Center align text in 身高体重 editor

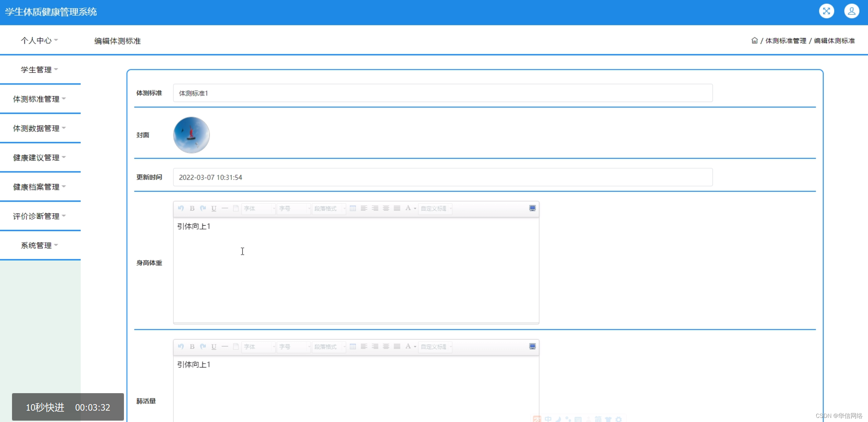point(386,208)
